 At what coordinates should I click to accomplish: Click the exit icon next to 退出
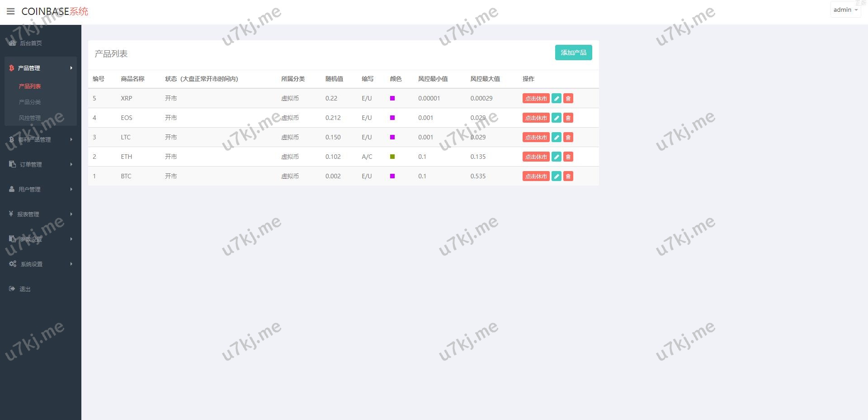(12, 289)
